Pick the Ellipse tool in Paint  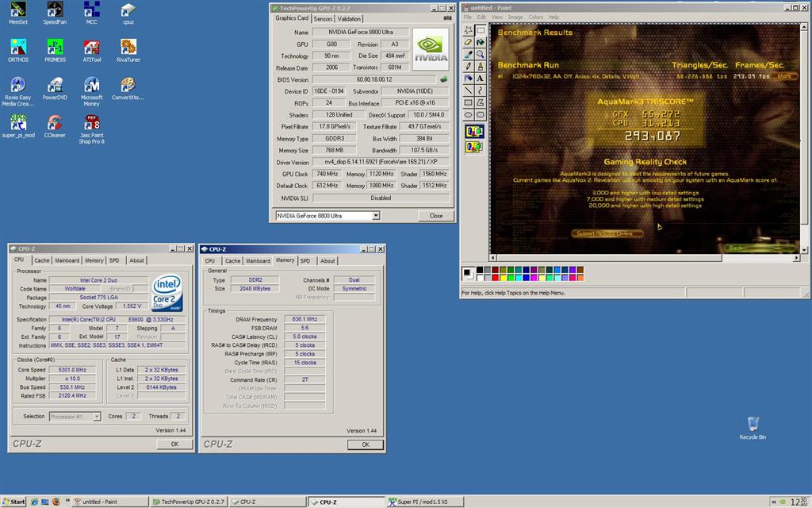[468, 114]
